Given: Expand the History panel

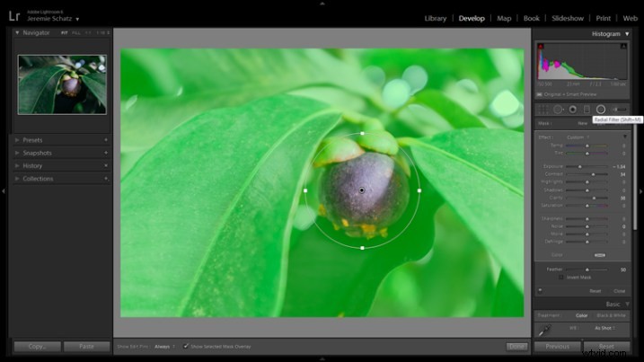Looking at the screenshot, I should pyautogui.click(x=17, y=165).
